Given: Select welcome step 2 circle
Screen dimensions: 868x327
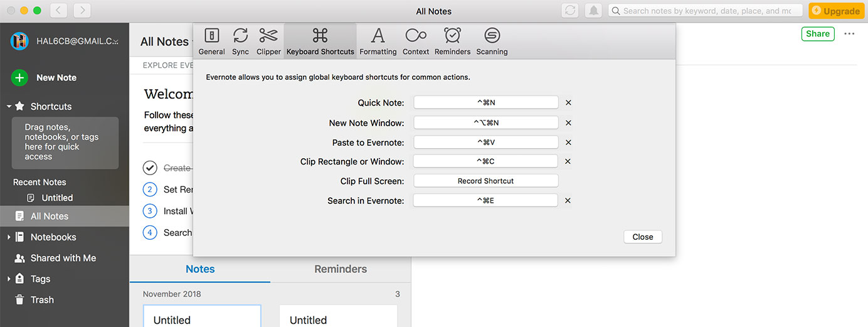Looking at the screenshot, I should pyautogui.click(x=150, y=190).
